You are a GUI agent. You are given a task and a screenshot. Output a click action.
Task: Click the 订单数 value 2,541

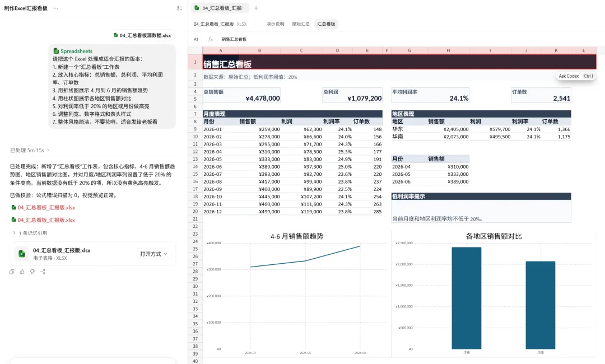click(x=561, y=99)
